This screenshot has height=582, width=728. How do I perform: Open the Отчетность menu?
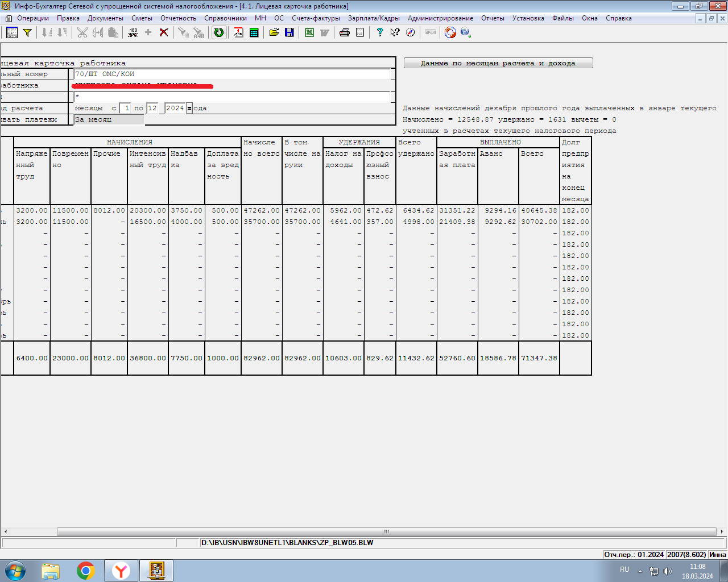tap(178, 18)
